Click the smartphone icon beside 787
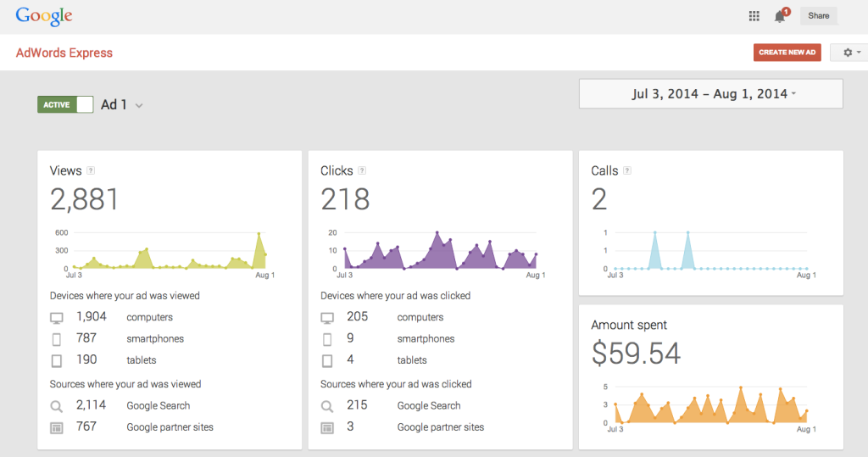Image resolution: width=868 pixels, height=457 pixels. (x=57, y=339)
